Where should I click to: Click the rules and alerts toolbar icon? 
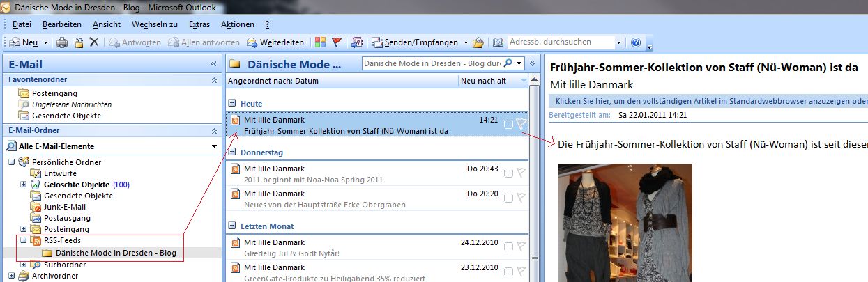[x=358, y=42]
